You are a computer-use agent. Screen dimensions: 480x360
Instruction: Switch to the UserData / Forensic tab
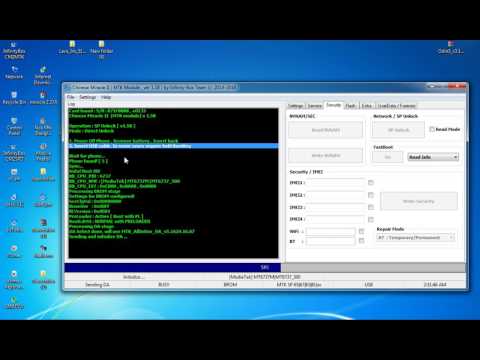point(397,106)
